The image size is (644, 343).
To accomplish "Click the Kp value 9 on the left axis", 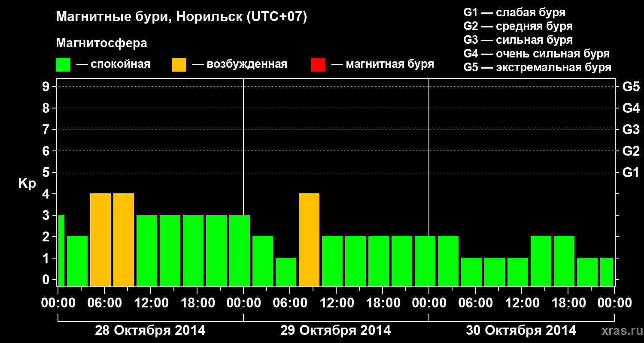I will (x=47, y=87).
